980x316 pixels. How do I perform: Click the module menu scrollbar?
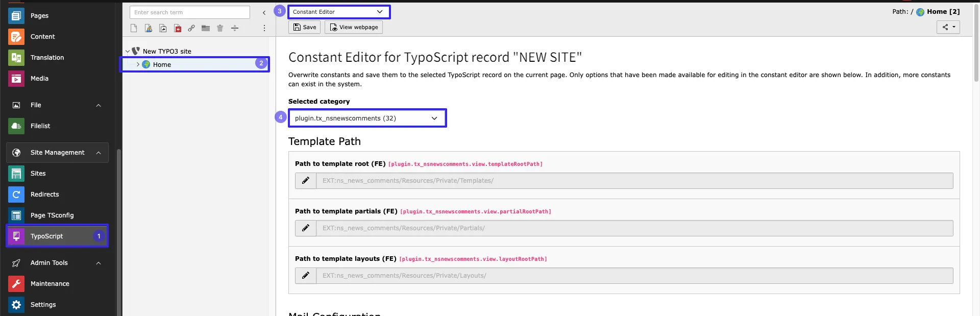coord(119,232)
